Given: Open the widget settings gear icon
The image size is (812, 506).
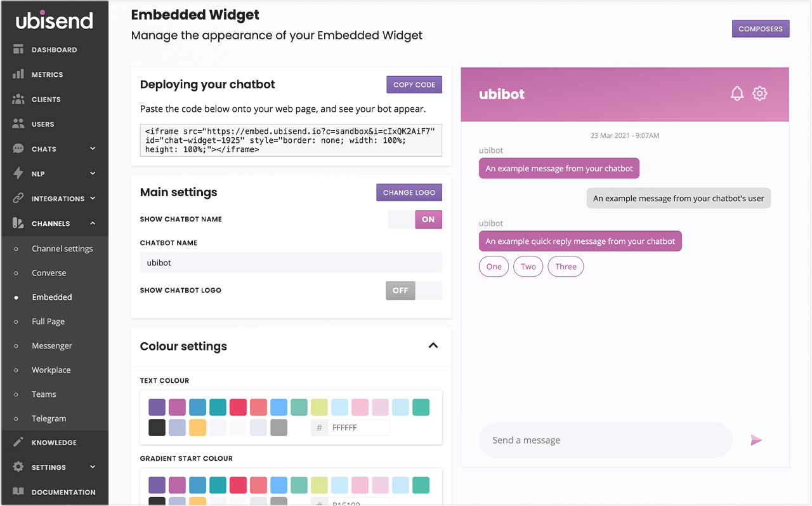Looking at the screenshot, I should point(759,94).
